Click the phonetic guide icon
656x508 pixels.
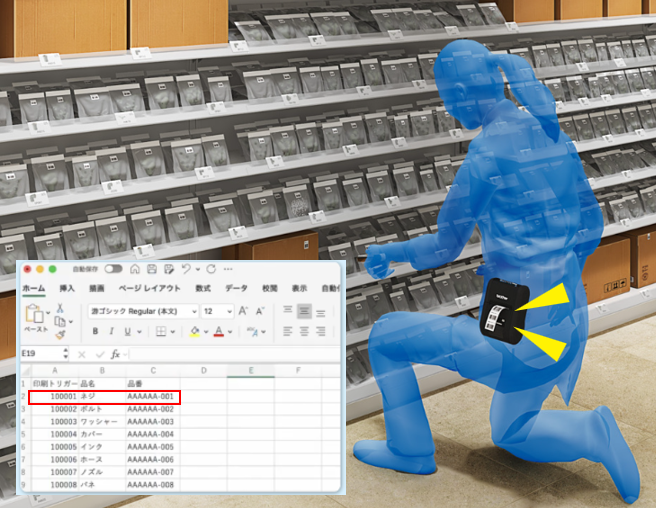tap(252, 331)
